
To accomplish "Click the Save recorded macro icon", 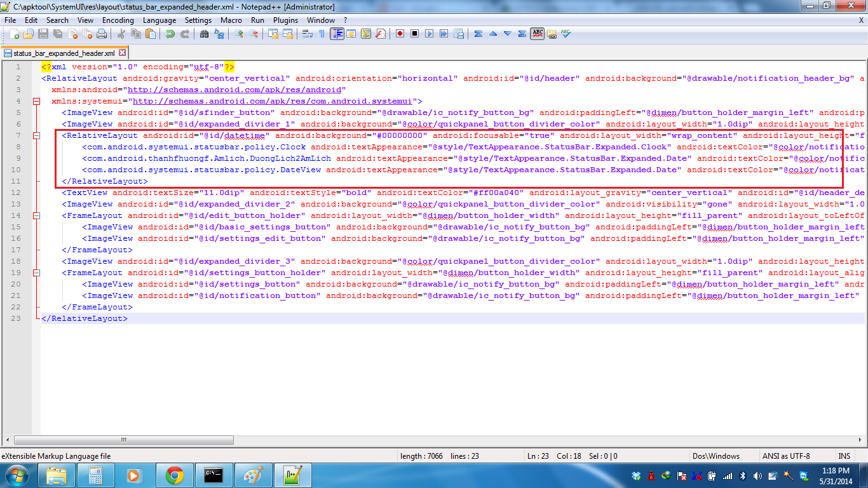I will tap(458, 34).
